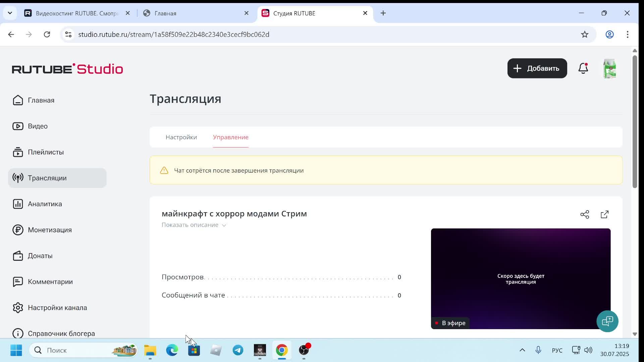Open the notifications bell

tap(583, 68)
